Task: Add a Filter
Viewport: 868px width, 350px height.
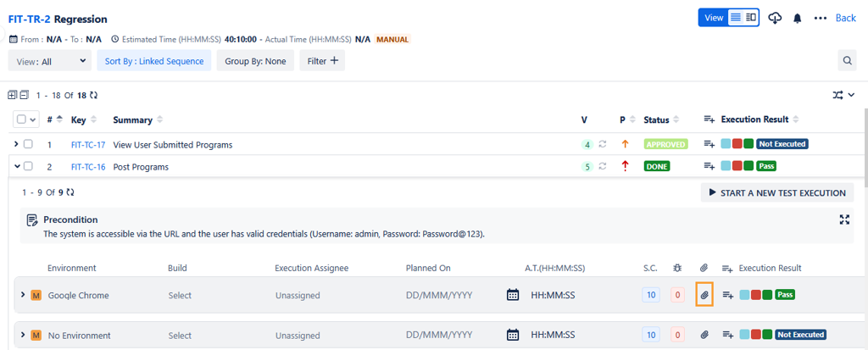Action: 322,61
